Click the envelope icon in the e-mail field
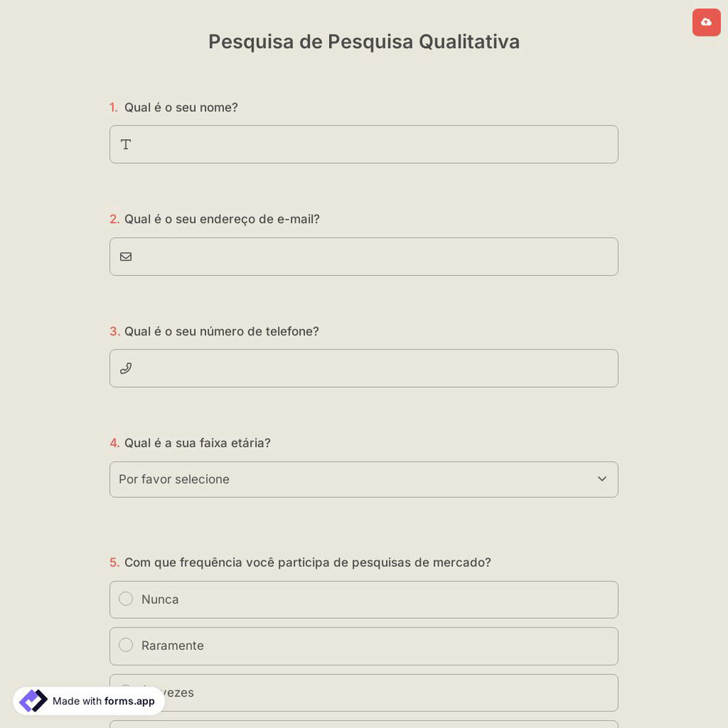Screen dimensions: 728x728 click(x=125, y=256)
